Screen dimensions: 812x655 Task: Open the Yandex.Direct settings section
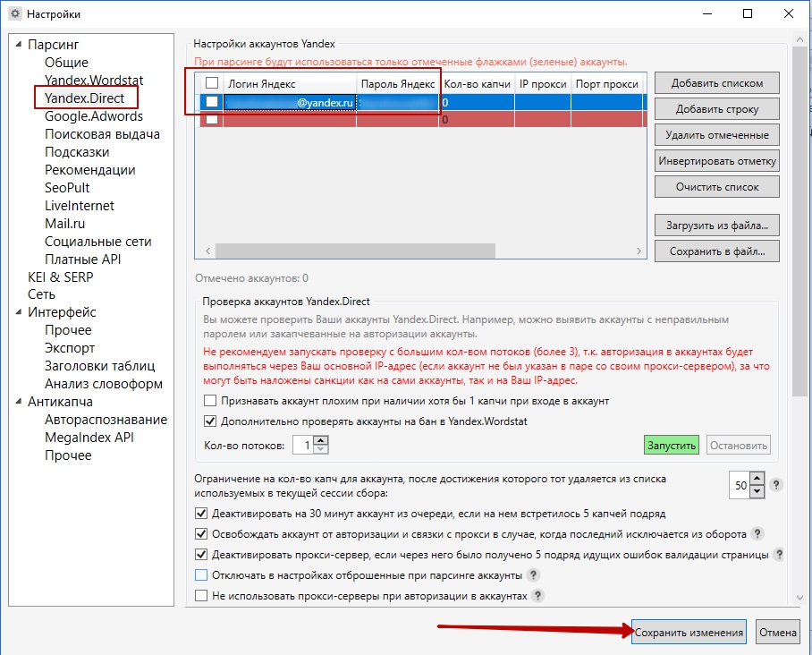pos(84,98)
